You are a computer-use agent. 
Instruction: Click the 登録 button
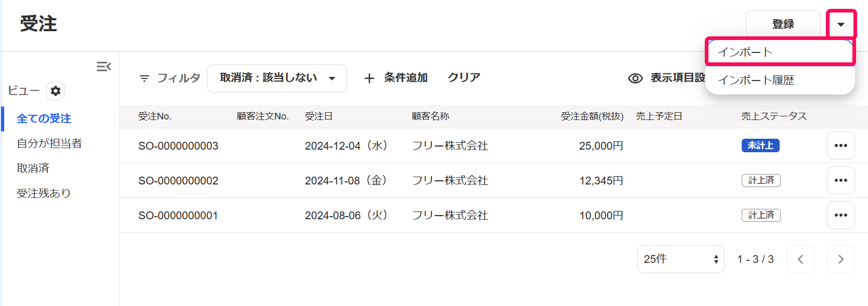[x=783, y=24]
